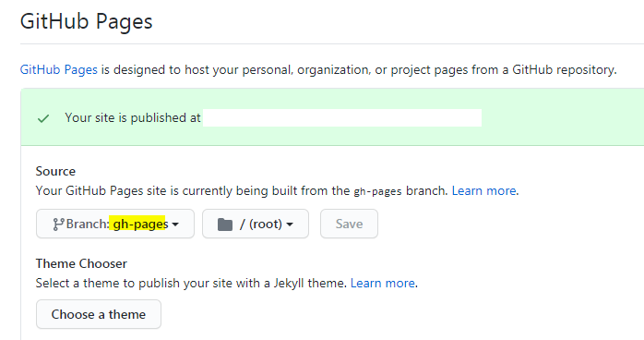The image size is (644, 340).
Task: Click the green published checkmark icon
Action: 43,119
